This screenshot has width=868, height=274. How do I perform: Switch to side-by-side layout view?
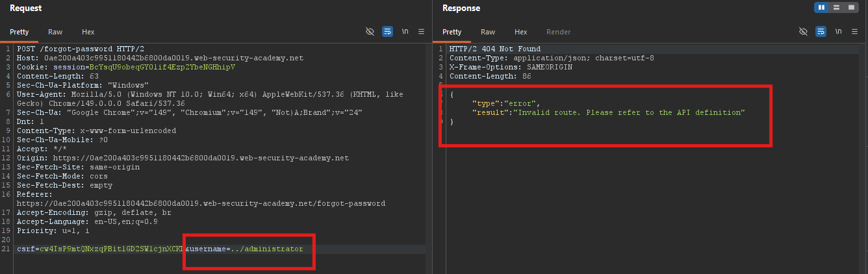coord(822,8)
